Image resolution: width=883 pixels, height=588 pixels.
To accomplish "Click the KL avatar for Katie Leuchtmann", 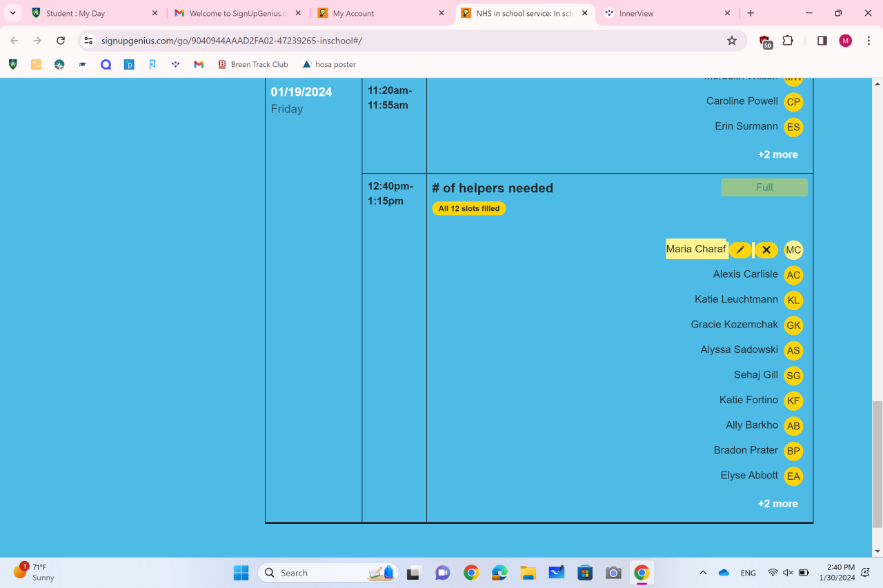I will 793,301.
